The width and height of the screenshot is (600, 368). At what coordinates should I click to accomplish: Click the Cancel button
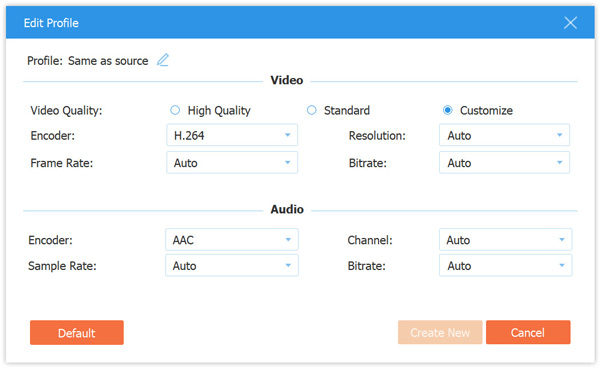[528, 333]
